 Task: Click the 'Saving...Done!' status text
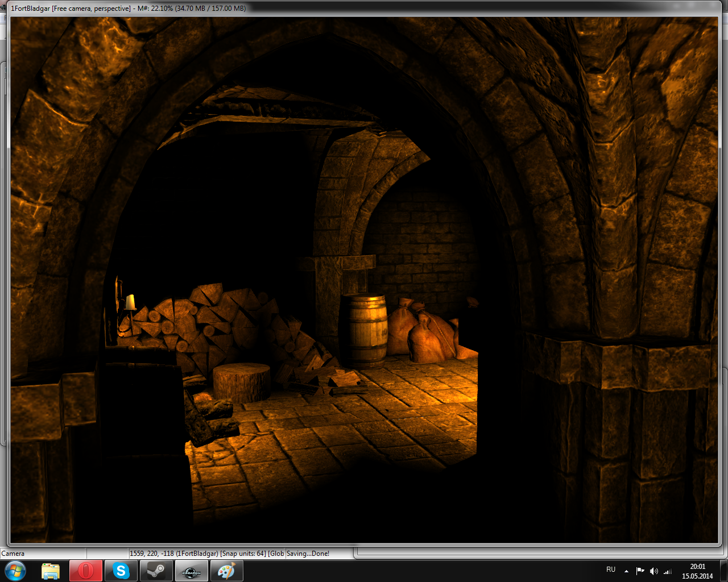(x=308, y=554)
